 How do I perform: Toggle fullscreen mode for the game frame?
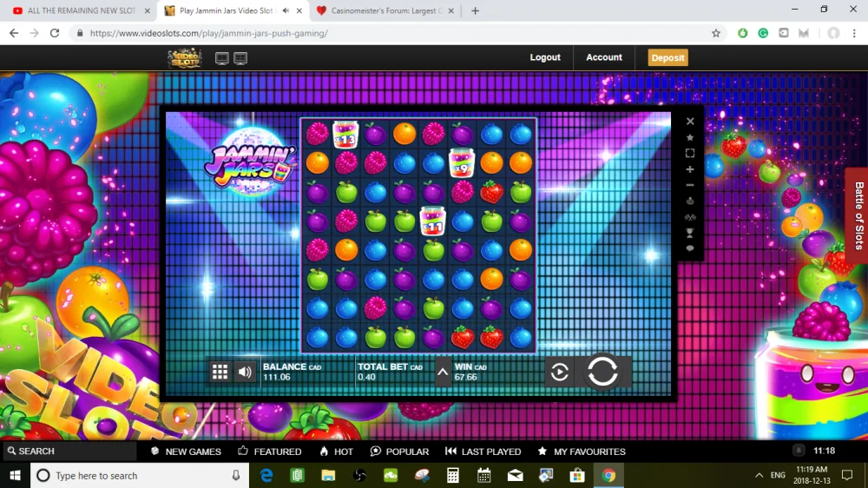click(x=690, y=153)
